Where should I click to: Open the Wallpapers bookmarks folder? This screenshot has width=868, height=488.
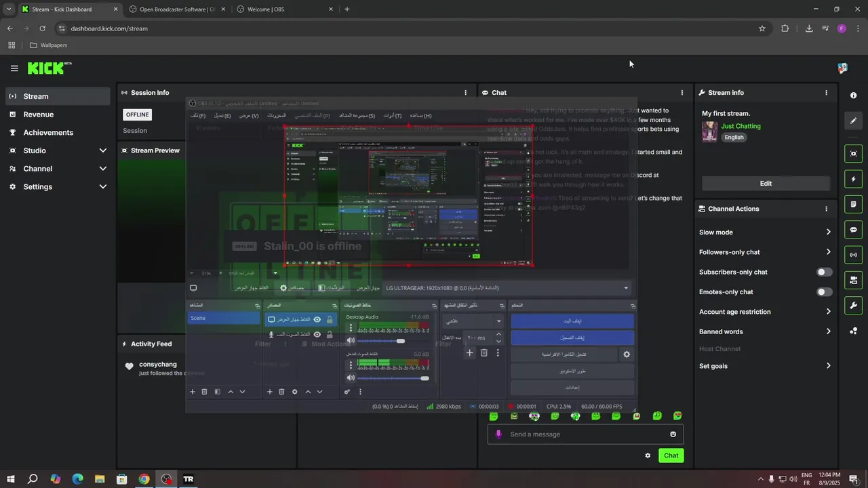point(48,45)
